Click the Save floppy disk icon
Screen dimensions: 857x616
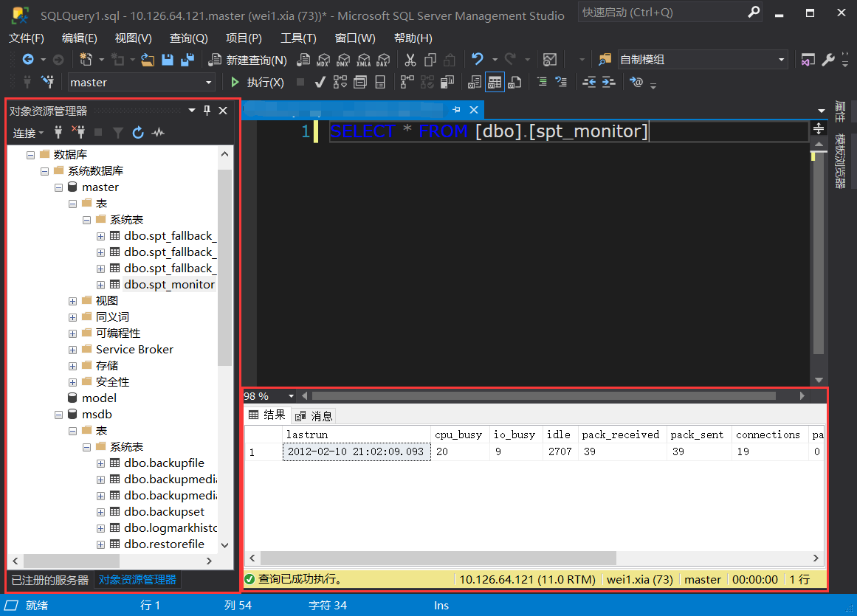[167, 60]
